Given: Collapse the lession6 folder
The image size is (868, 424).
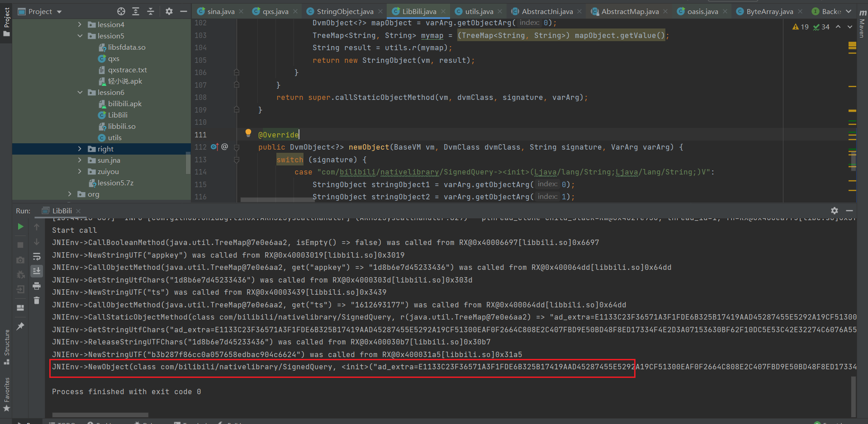Looking at the screenshot, I should click(80, 92).
